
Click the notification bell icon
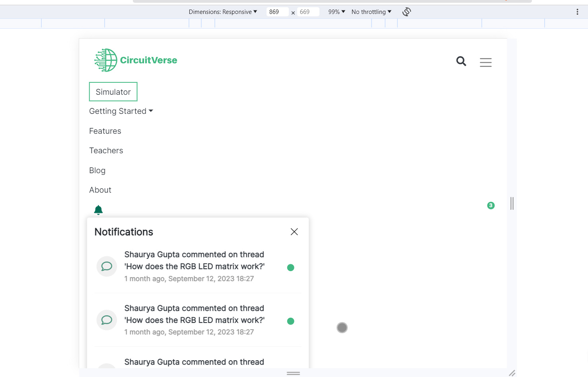pos(98,210)
